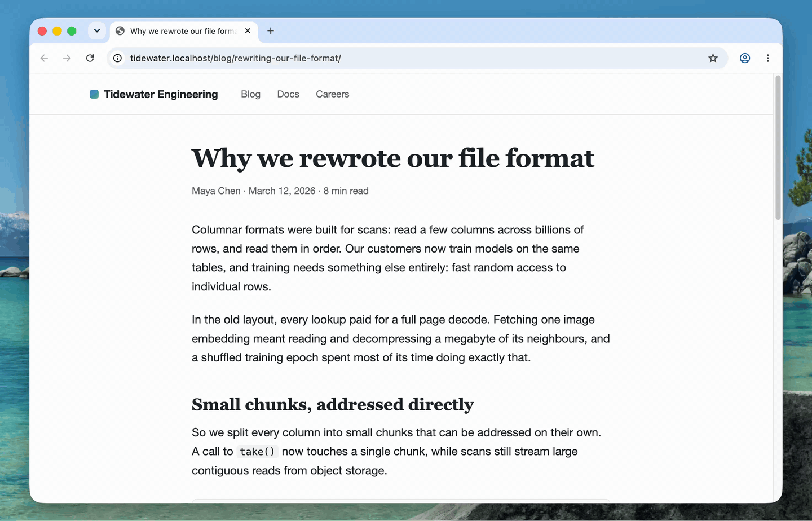The image size is (812, 521).
Task: Open the Chrome profile menu
Action: coord(745,58)
